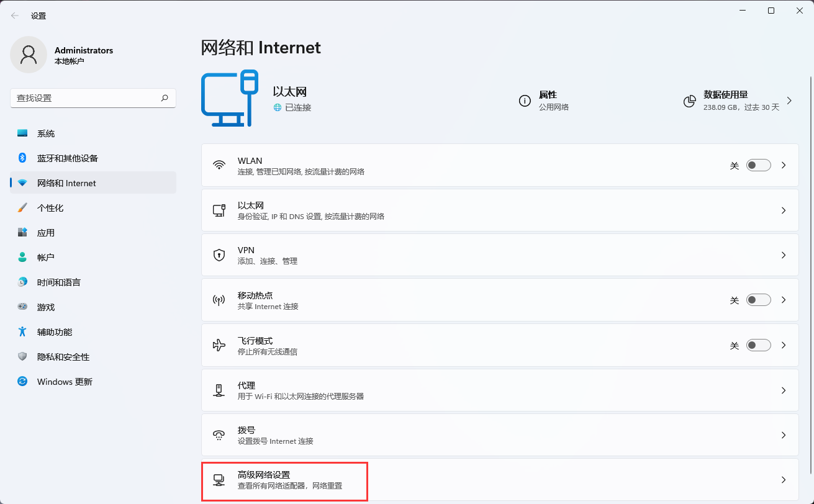
Task: Click the proxy (代理) server icon
Action: coord(219,389)
